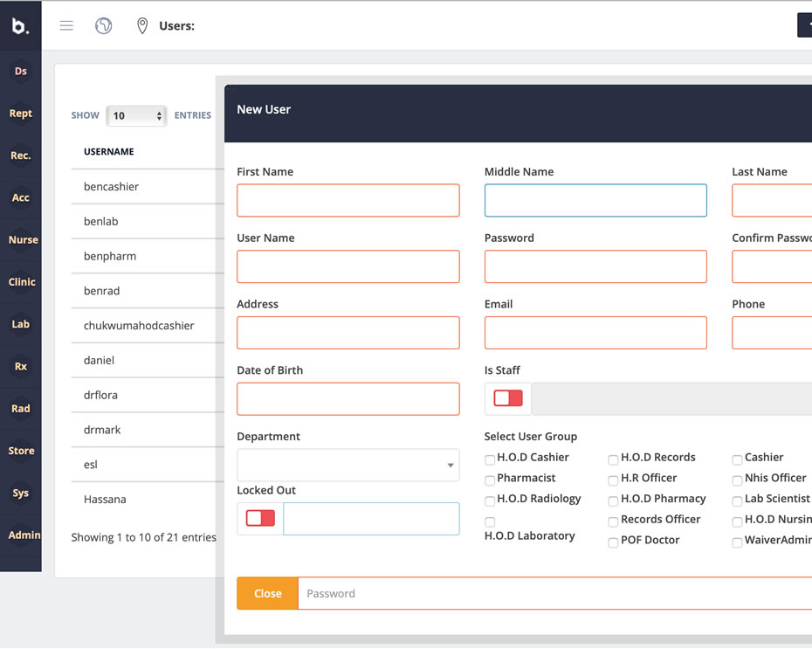The width and height of the screenshot is (812, 649).
Task: Open the Rad sidebar module
Action: coord(21,408)
